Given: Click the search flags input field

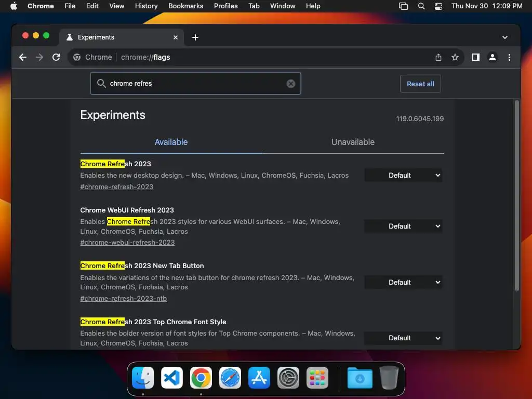Looking at the screenshot, I should (x=195, y=84).
